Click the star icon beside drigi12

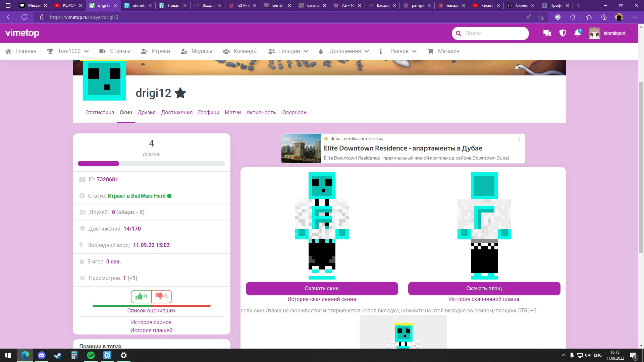180,93
